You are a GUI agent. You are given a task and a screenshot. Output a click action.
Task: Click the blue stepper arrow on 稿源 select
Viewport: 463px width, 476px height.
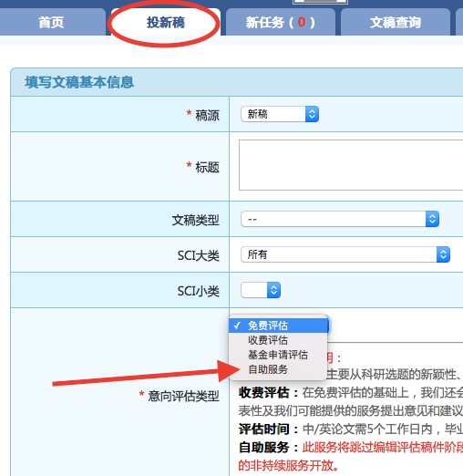tap(312, 114)
